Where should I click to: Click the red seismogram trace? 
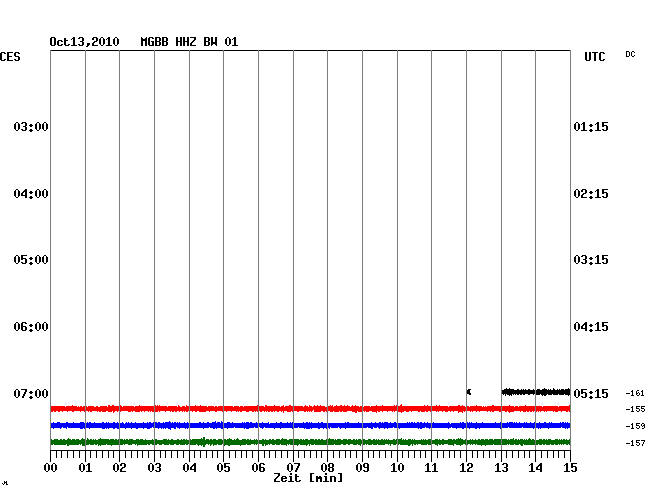coord(310,409)
